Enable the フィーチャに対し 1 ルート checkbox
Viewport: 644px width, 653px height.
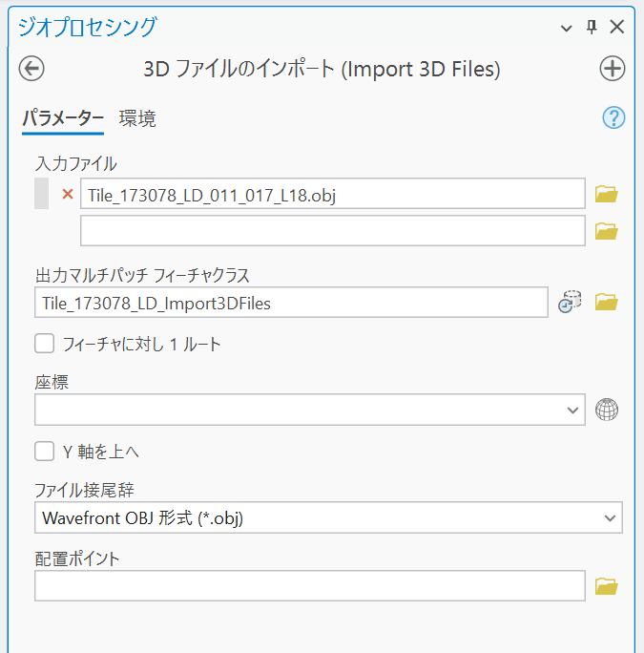pos(44,344)
